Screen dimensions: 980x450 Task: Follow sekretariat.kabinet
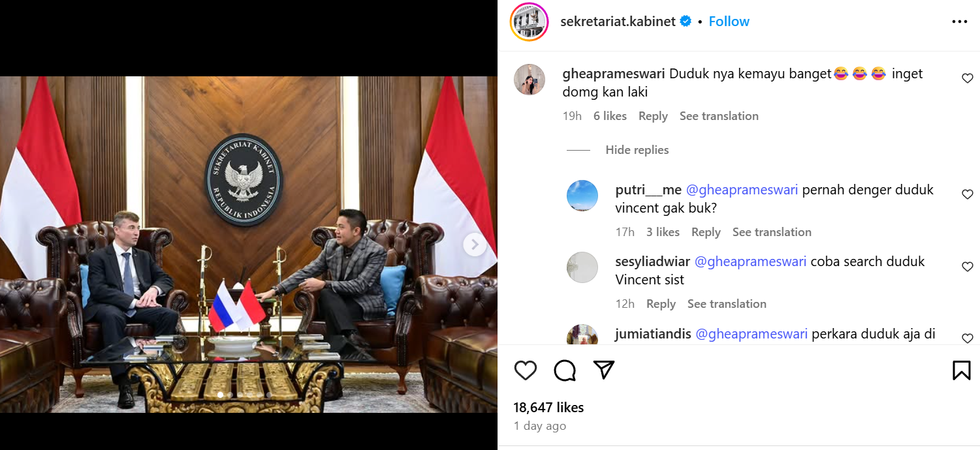729,22
